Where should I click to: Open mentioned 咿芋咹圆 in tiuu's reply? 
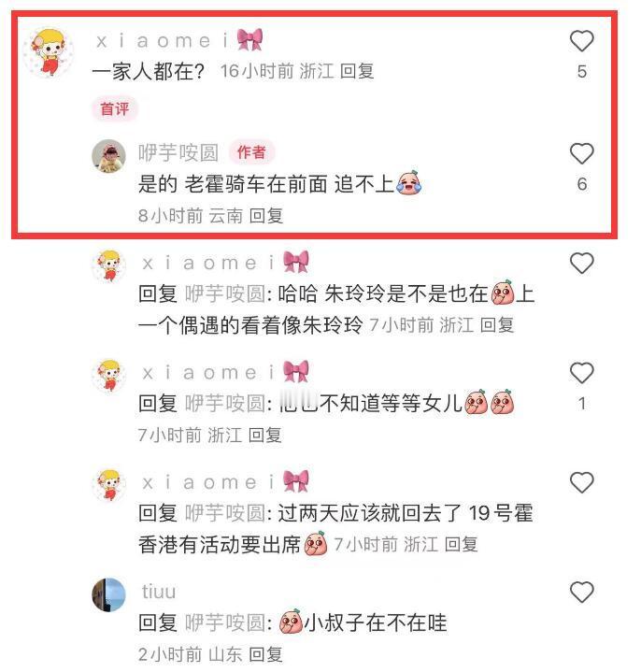225,622
